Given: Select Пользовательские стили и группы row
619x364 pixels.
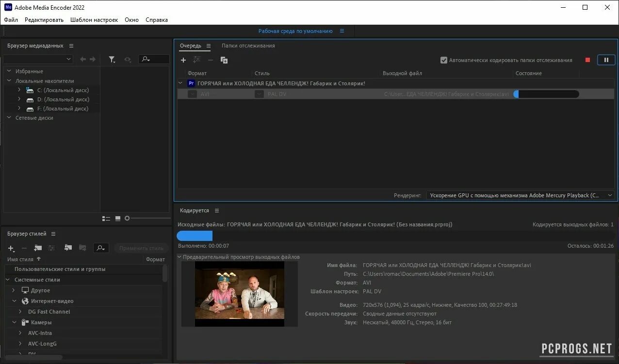Looking at the screenshot, I should (83, 269).
